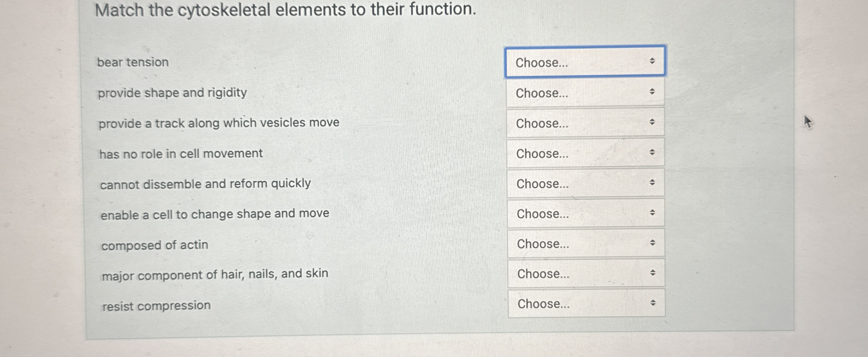
Task: Open the composed of actin dropdown
Action: coord(585,243)
